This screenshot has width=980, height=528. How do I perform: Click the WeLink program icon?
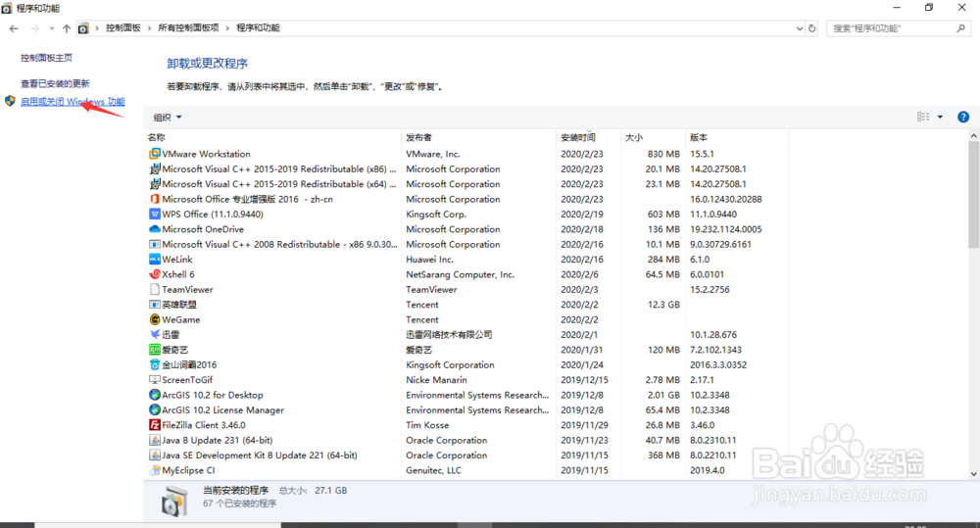point(155,259)
